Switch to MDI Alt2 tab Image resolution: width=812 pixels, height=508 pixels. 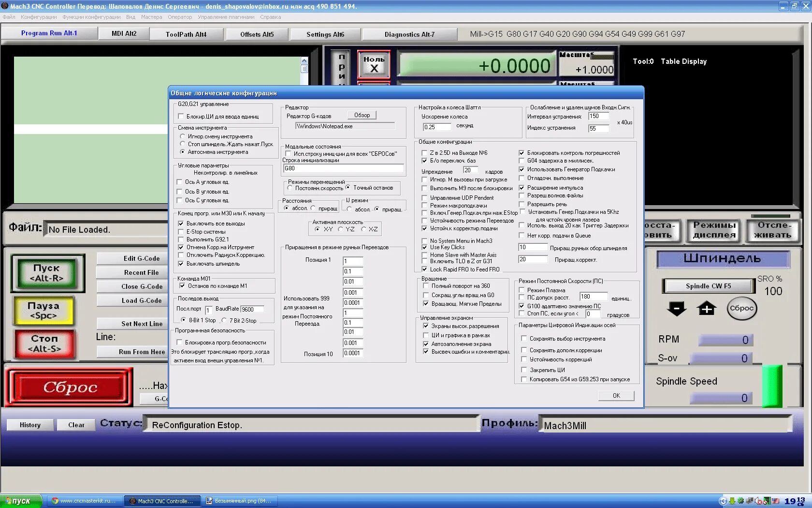tap(124, 33)
